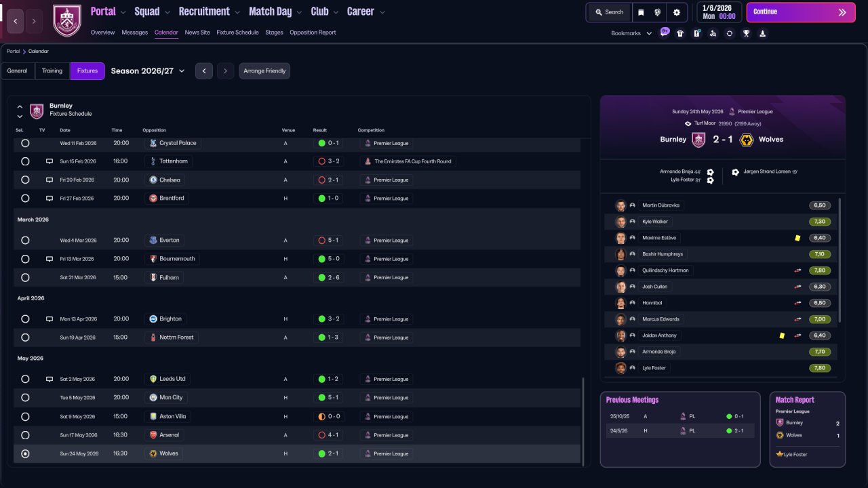
Task: Click the Continue button
Action: click(801, 12)
